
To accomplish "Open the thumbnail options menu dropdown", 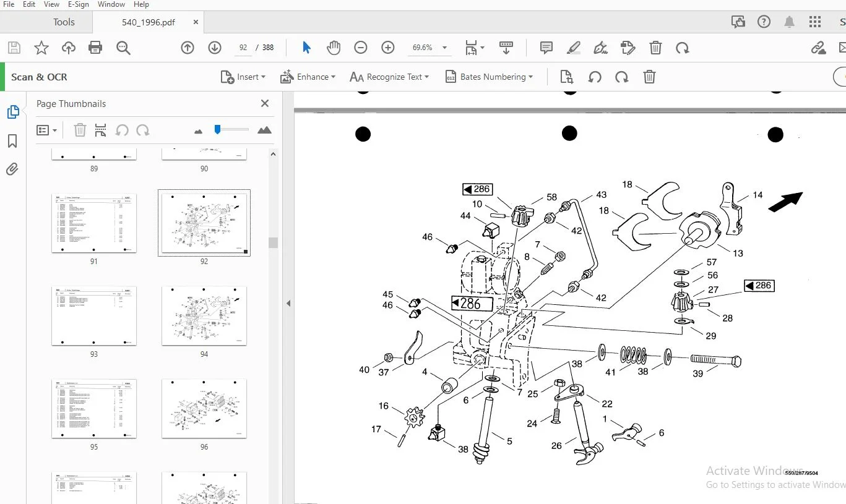I will click(47, 130).
